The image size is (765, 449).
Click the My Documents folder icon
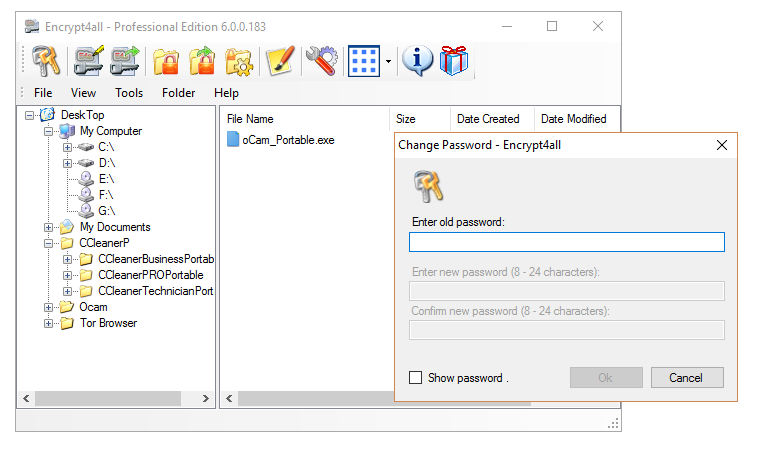pos(67,227)
